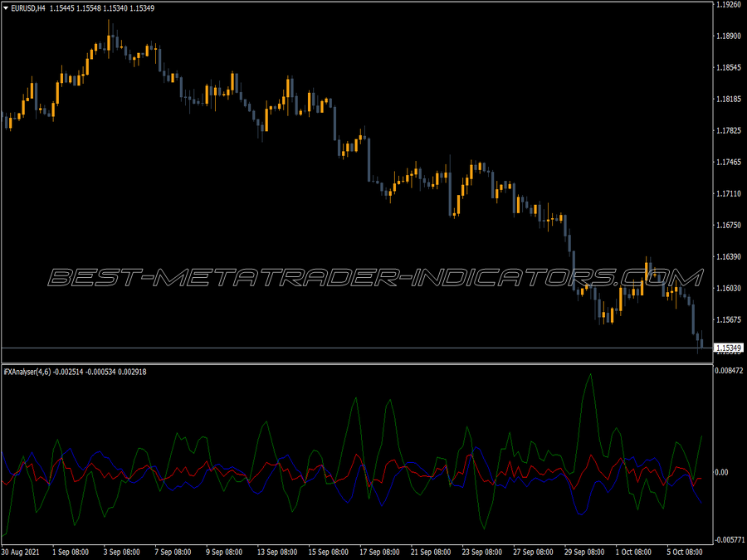
Task: Click the 1.16390 price axis label
Action: click(729, 256)
